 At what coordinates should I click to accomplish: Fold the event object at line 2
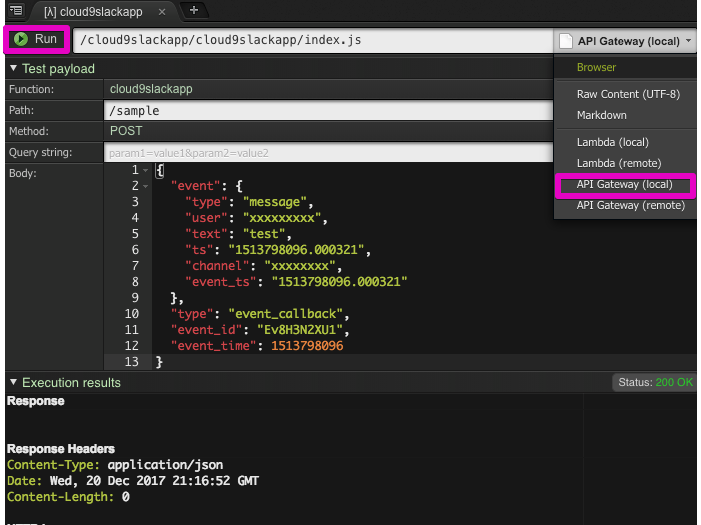pyautogui.click(x=145, y=186)
